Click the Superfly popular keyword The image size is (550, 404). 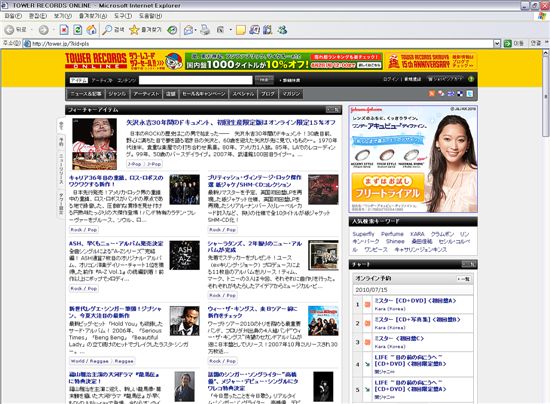tap(363, 234)
